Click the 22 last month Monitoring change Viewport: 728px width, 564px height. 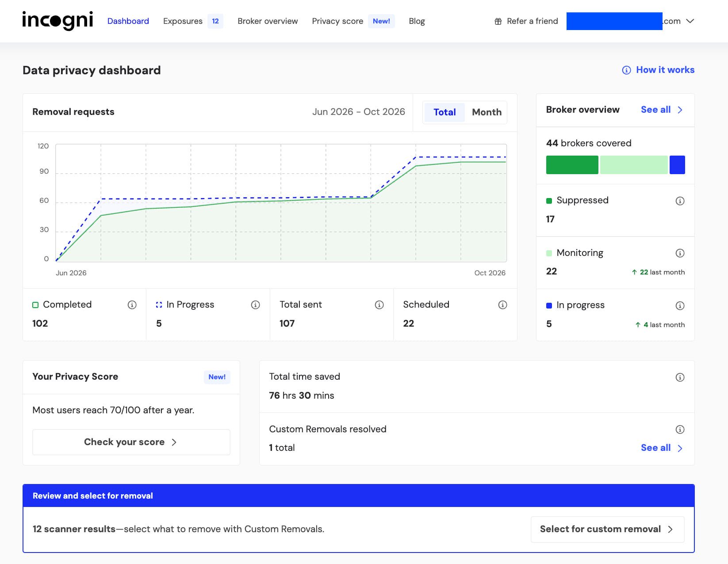(x=658, y=272)
